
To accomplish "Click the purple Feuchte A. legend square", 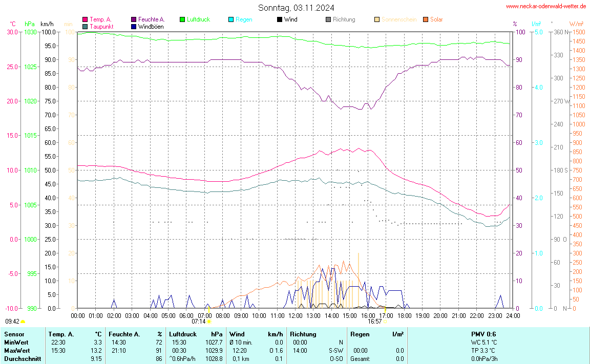I will click(134, 20).
